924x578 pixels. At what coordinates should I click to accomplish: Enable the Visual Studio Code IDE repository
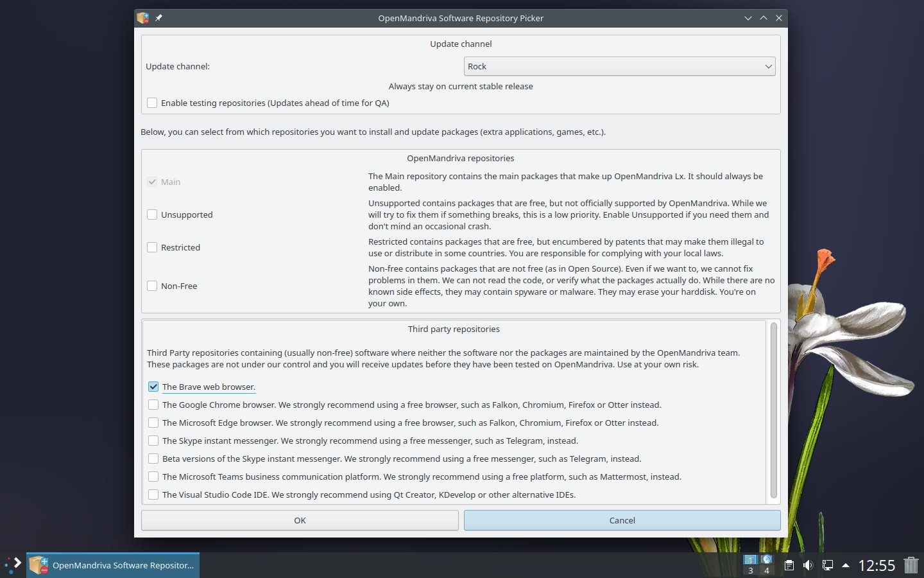153,495
